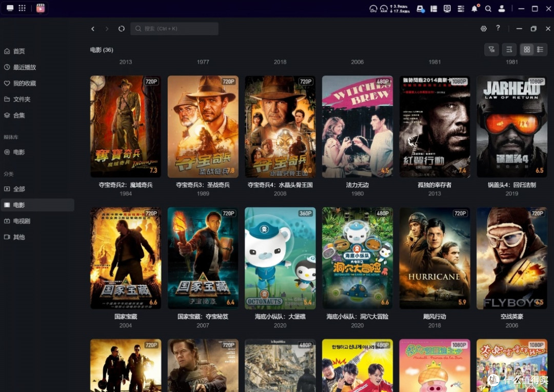Click the title text 海底小纵队:洞穴大冒险

pos(357,317)
